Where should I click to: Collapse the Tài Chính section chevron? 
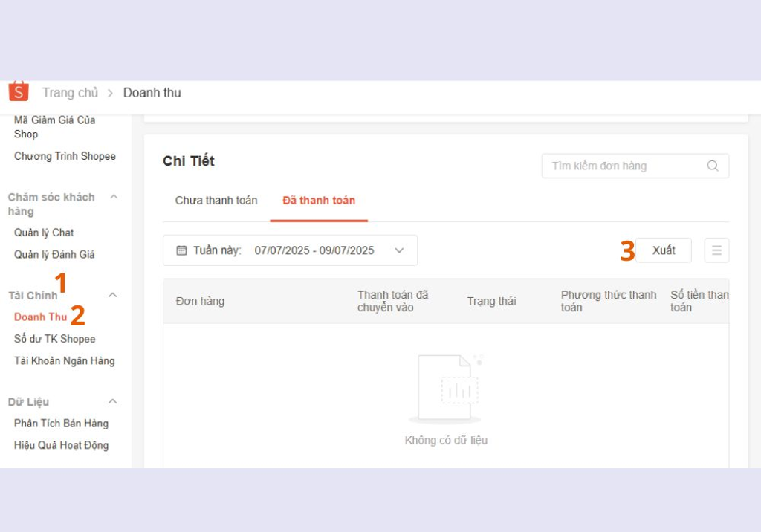113,295
